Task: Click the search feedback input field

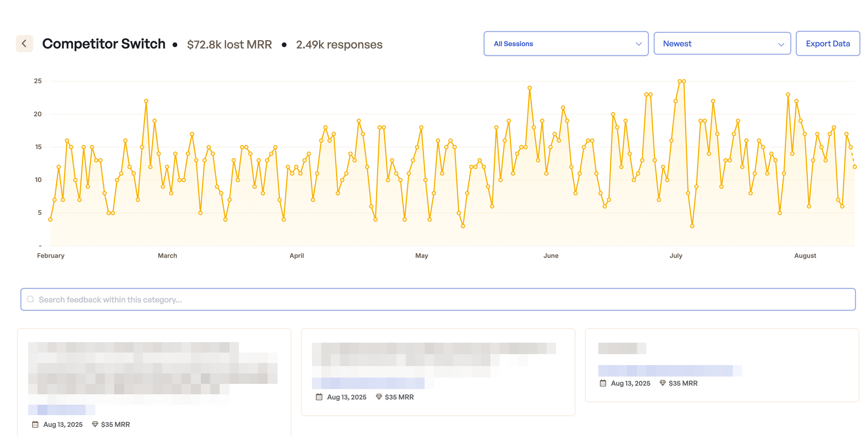Action: click(x=438, y=299)
